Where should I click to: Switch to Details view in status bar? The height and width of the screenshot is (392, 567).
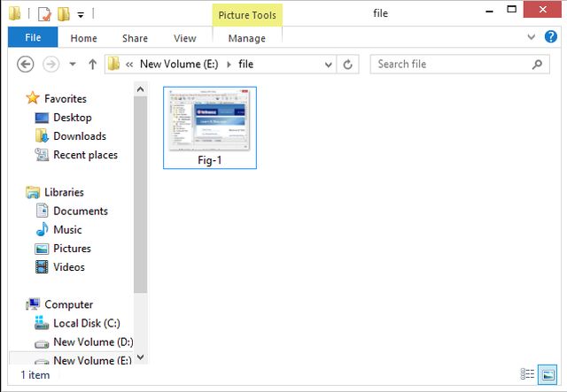[527, 374]
